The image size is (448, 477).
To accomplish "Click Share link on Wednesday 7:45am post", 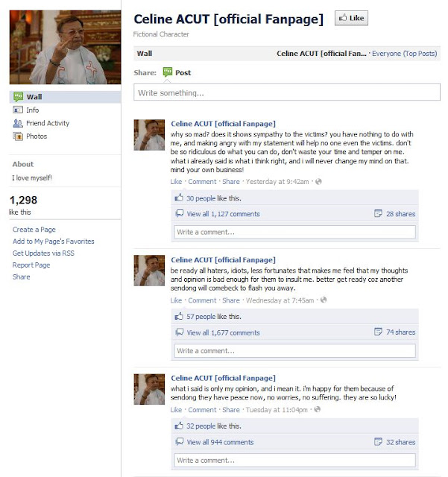I will (x=231, y=300).
